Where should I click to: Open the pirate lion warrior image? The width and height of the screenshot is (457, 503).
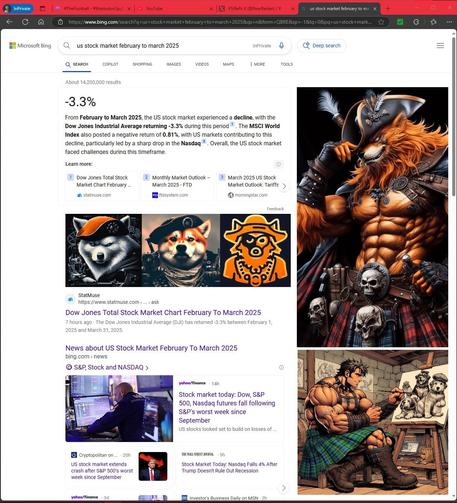pyautogui.click(x=372, y=217)
